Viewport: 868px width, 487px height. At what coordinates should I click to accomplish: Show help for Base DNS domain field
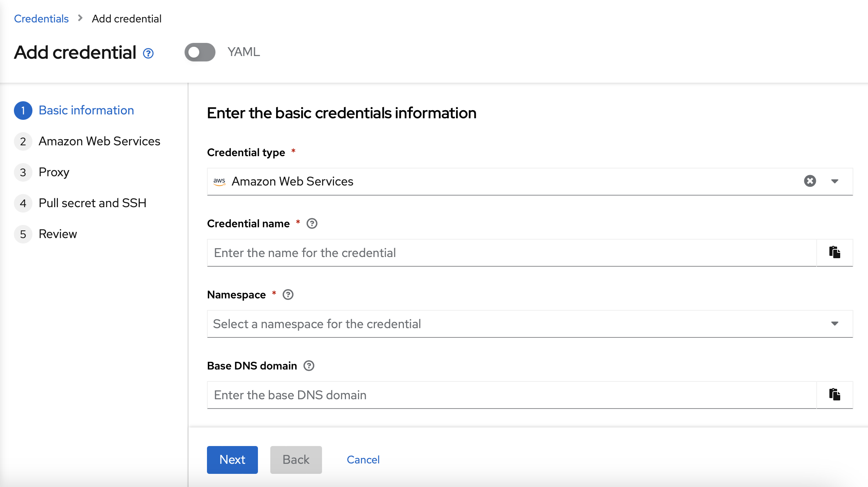coord(309,366)
